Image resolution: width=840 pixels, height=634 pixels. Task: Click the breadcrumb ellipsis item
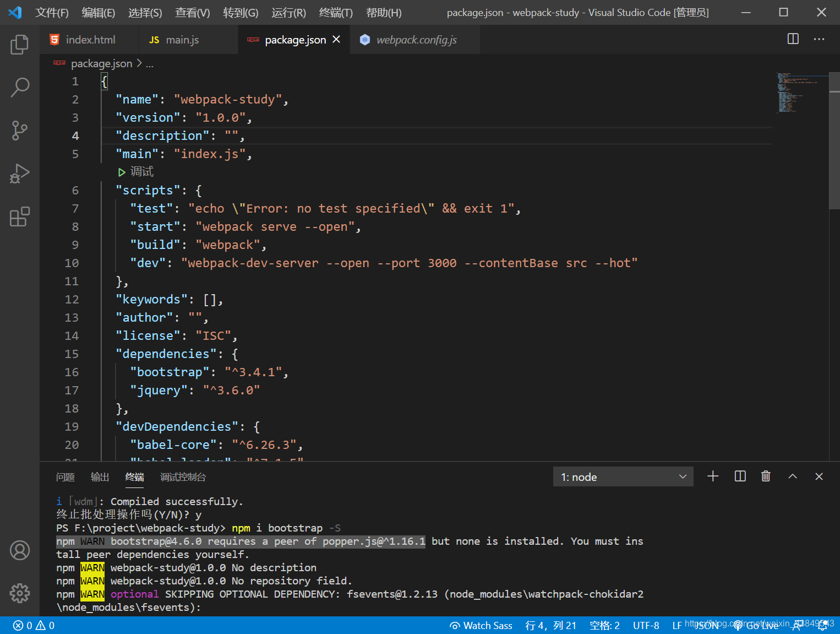click(x=150, y=64)
